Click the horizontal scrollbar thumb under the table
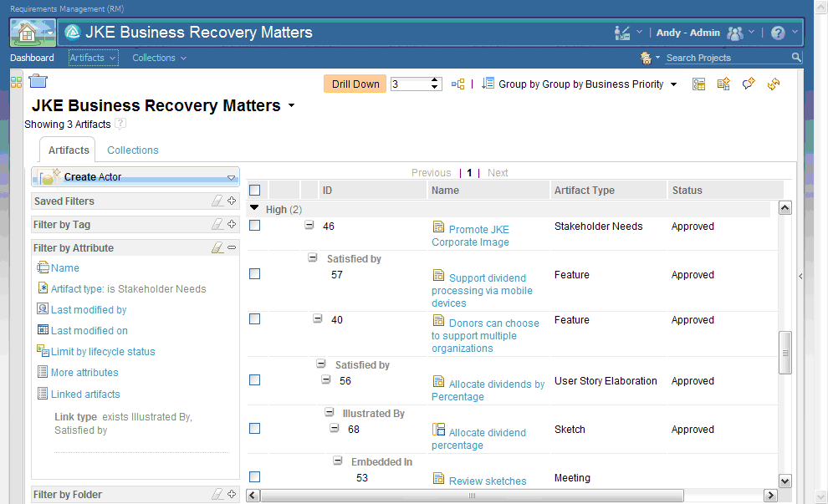This screenshot has height=504, width=828. [472, 496]
